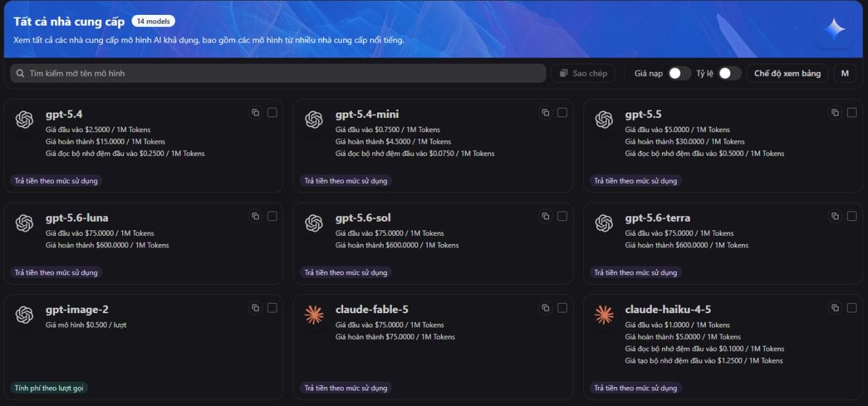
Task: Click the Claude logo on claude-fable-5 card
Action: click(x=314, y=314)
